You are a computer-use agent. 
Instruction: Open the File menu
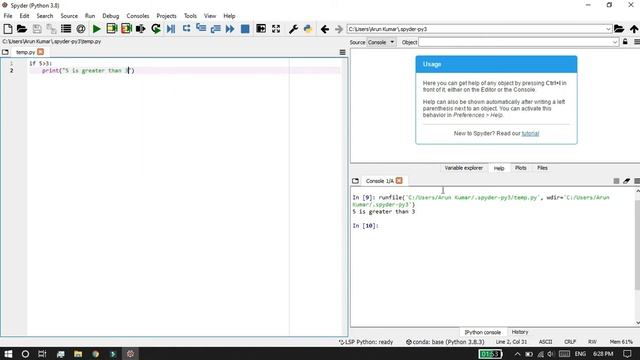[x=8, y=16]
